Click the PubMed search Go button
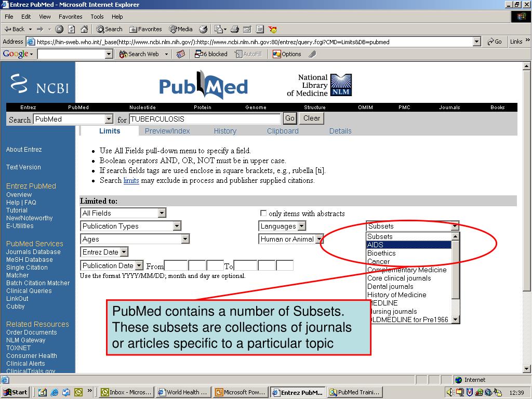The width and height of the screenshot is (532, 399). [x=290, y=118]
